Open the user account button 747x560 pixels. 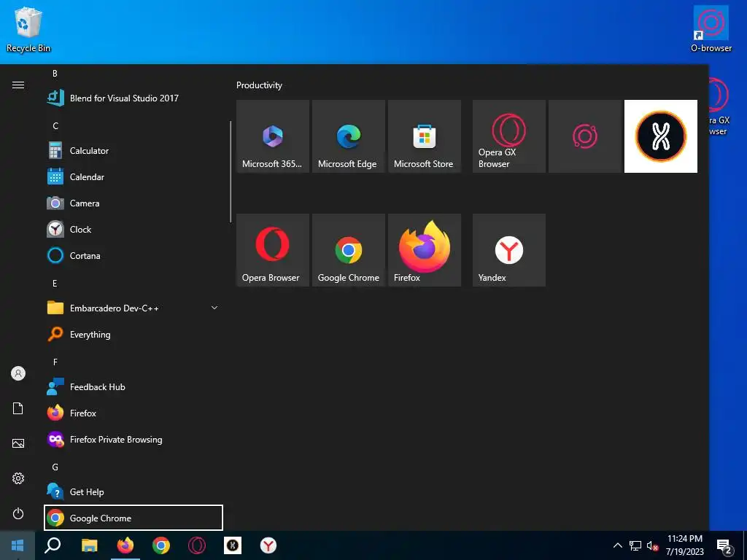[18, 373]
